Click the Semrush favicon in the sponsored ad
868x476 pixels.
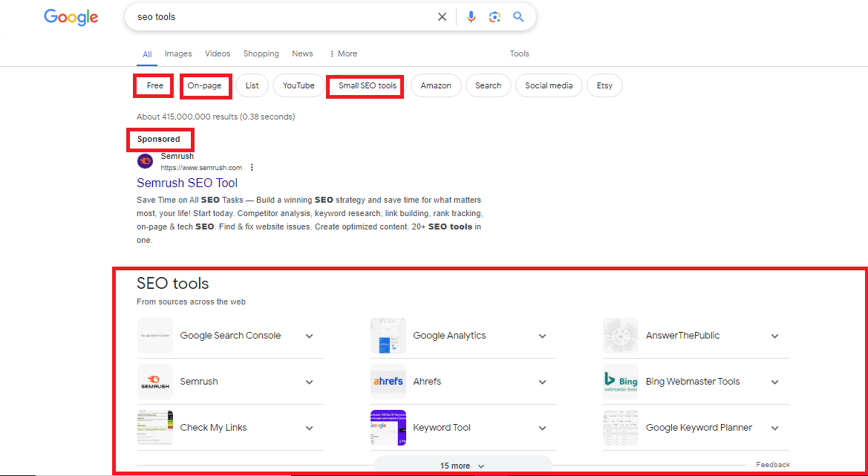145,161
